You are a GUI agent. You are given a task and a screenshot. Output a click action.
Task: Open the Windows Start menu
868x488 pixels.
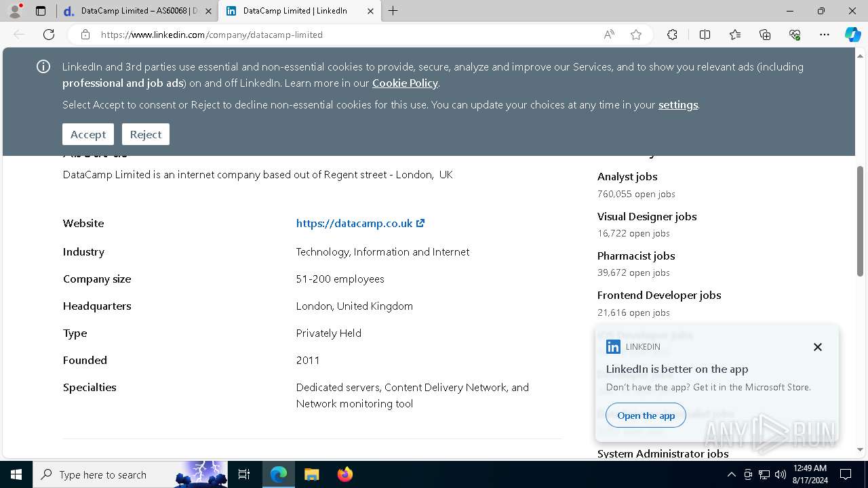click(16, 474)
